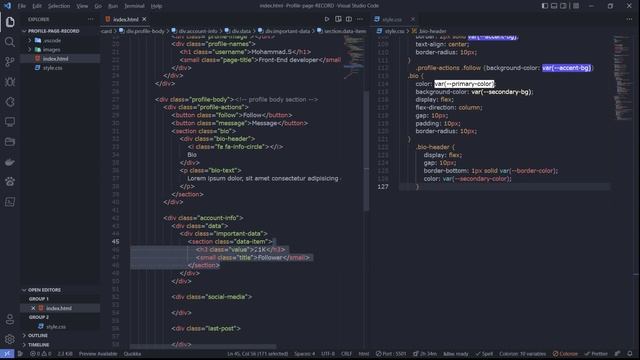Open more actions for style.css editor group
The width and height of the screenshot is (640, 360).
click(629, 19)
